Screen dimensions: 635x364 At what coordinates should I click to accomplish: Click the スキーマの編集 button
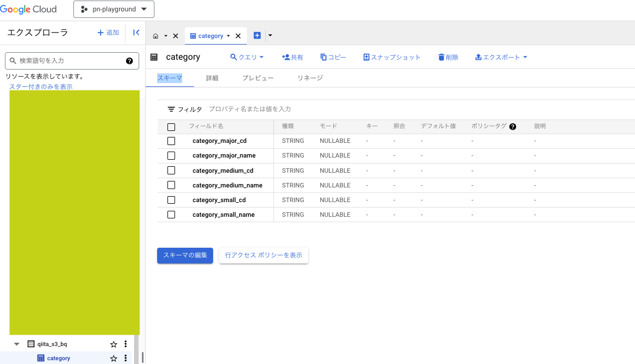(x=185, y=255)
